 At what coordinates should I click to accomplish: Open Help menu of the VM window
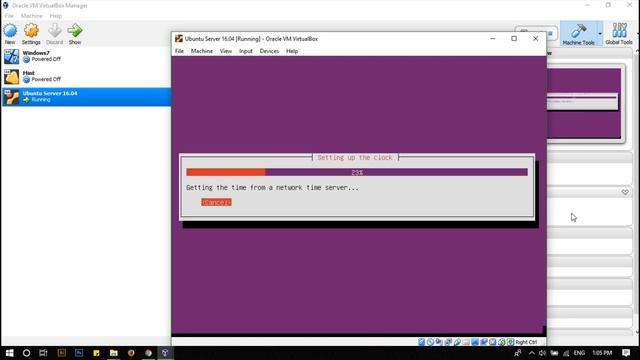[x=292, y=51]
